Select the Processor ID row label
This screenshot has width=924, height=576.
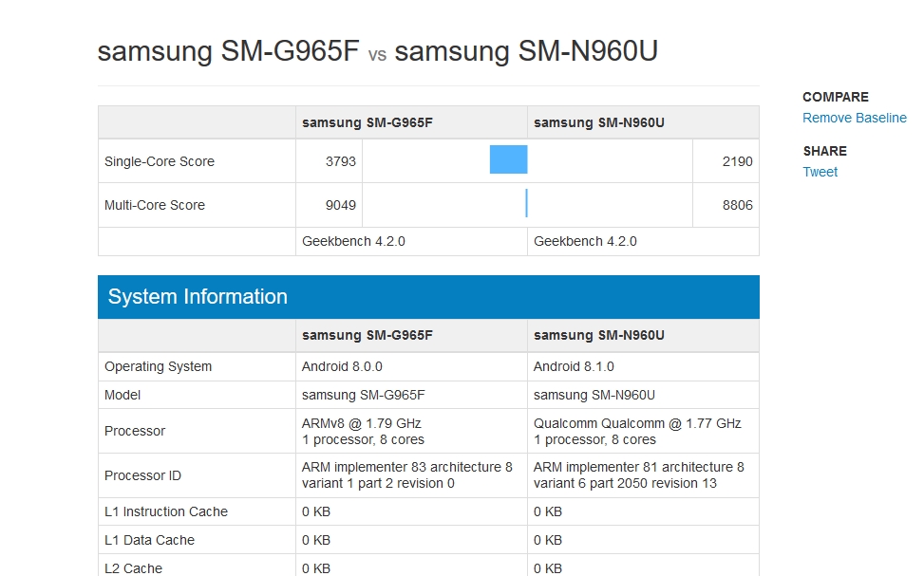click(x=142, y=475)
